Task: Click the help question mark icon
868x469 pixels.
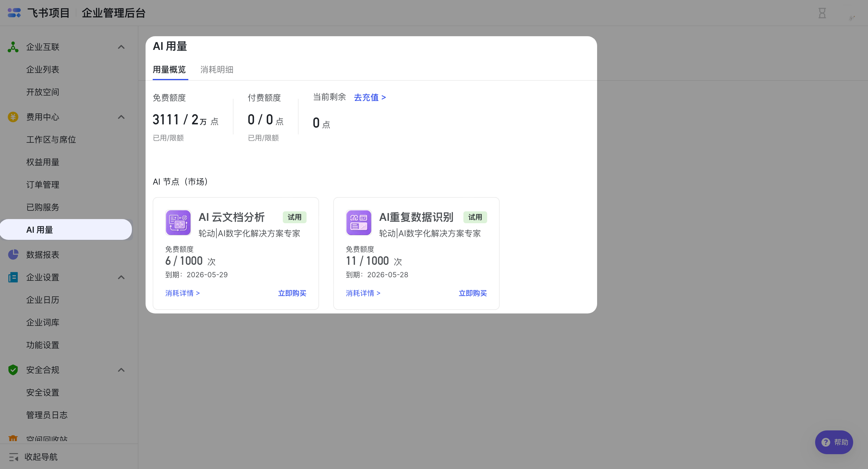Action: [x=826, y=442]
